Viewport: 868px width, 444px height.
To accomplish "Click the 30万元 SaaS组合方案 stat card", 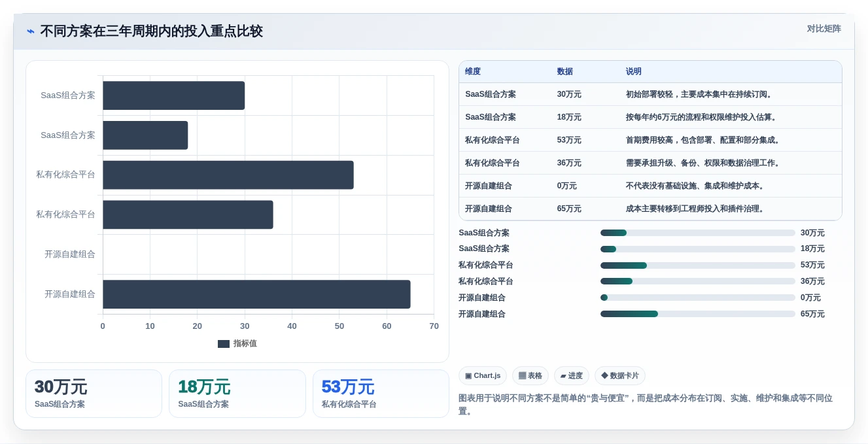I will point(94,394).
